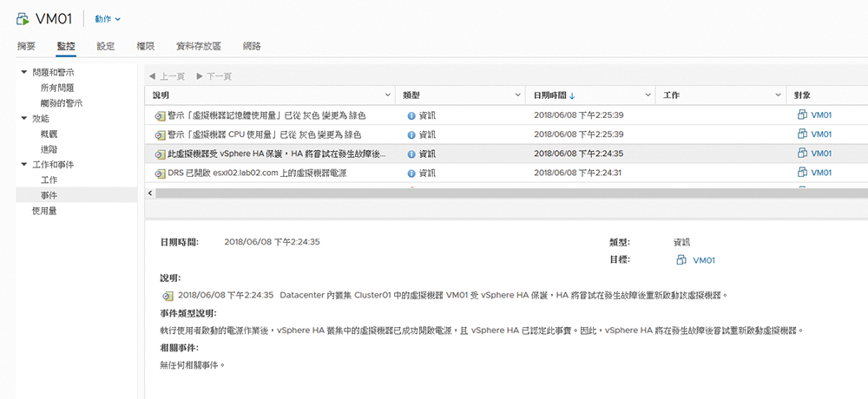Open the 工作 column filter dropdown
Image resolution: width=868 pixels, height=399 pixels.
[779, 95]
